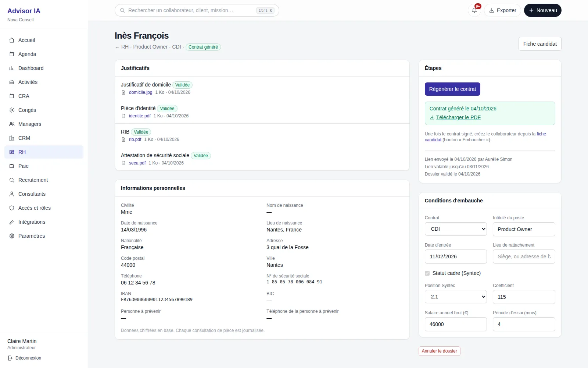Click the Date d'entrée field
The height and width of the screenshot is (368, 588).
pyautogui.click(x=456, y=256)
